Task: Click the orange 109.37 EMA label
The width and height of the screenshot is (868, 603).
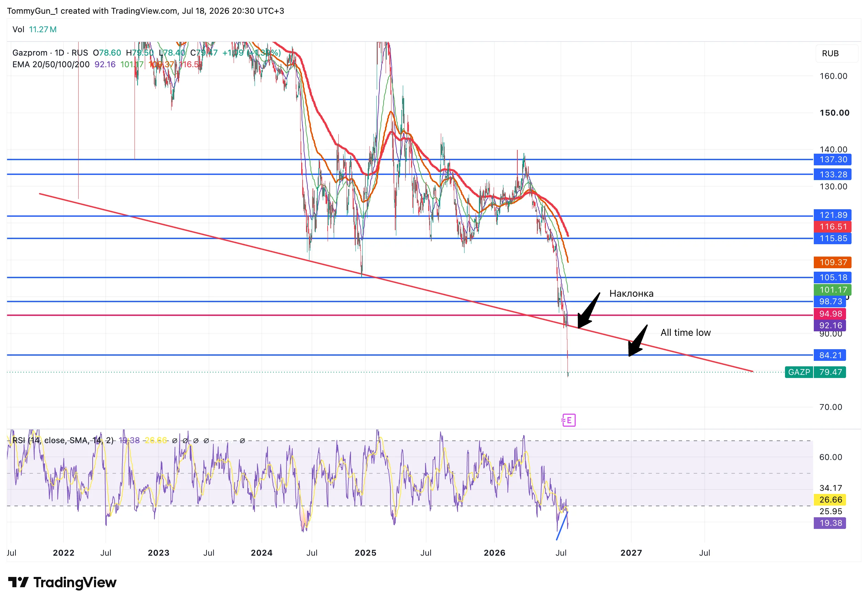Action: [x=832, y=262]
